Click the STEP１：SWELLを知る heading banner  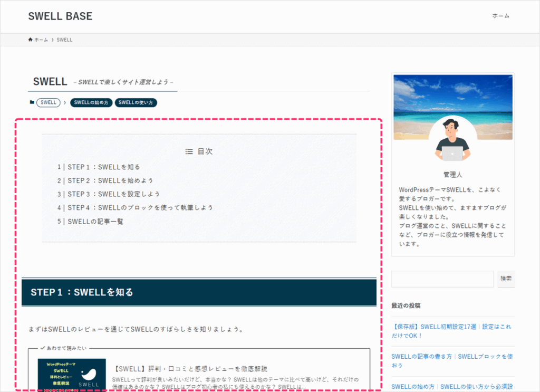pyautogui.click(x=199, y=292)
